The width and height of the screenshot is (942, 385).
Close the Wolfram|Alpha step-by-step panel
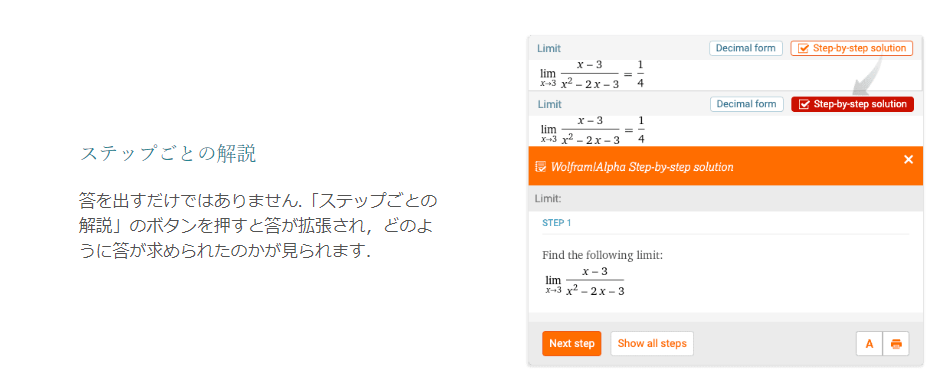point(908,159)
